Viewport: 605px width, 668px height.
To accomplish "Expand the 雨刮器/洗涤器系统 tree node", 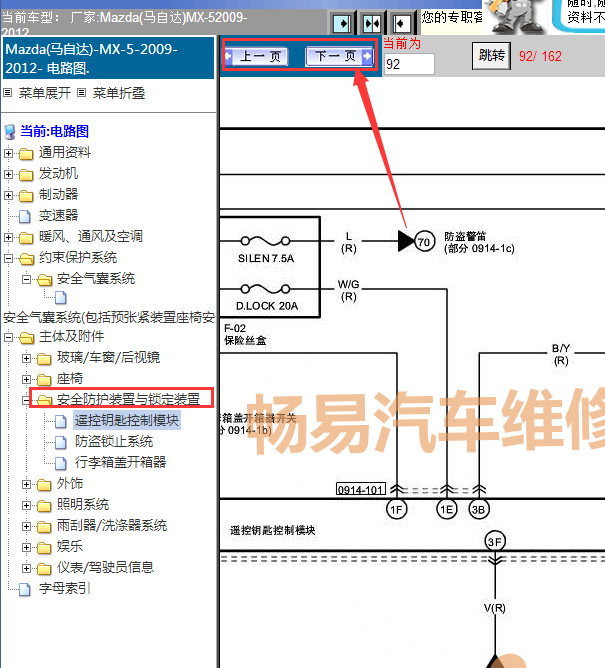I will (x=26, y=527).
